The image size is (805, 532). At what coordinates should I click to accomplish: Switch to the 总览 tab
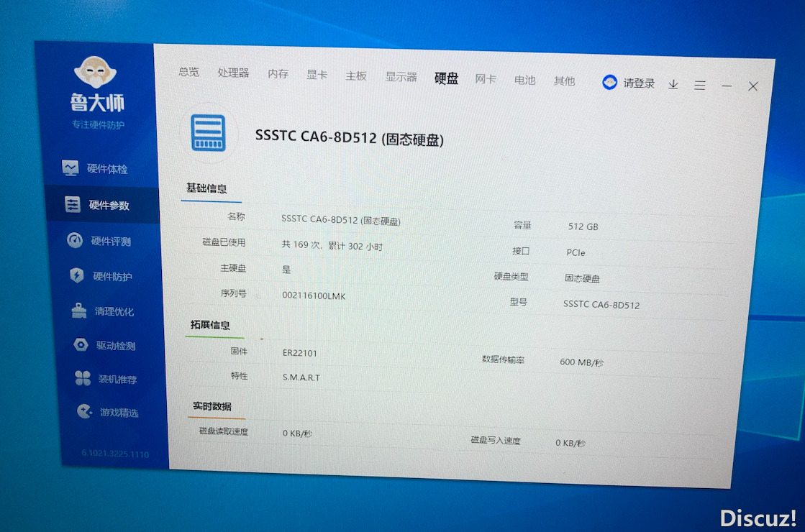pos(189,72)
